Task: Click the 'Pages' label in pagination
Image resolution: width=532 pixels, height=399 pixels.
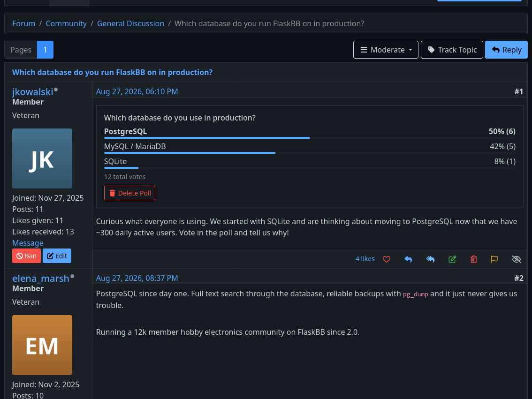Action: [21, 50]
